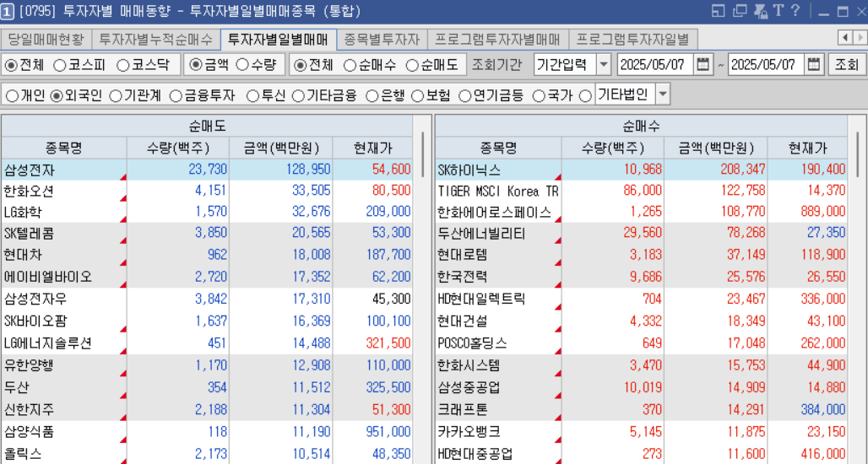
Task: Select the SK텔레콤 row
Action: 207,234
